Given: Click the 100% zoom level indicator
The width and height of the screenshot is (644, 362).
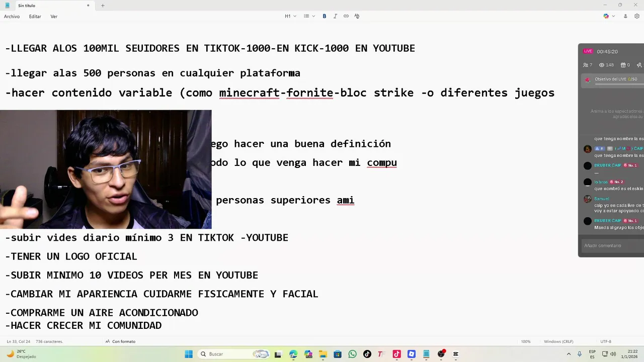Looking at the screenshot, I should click(526, 341).
